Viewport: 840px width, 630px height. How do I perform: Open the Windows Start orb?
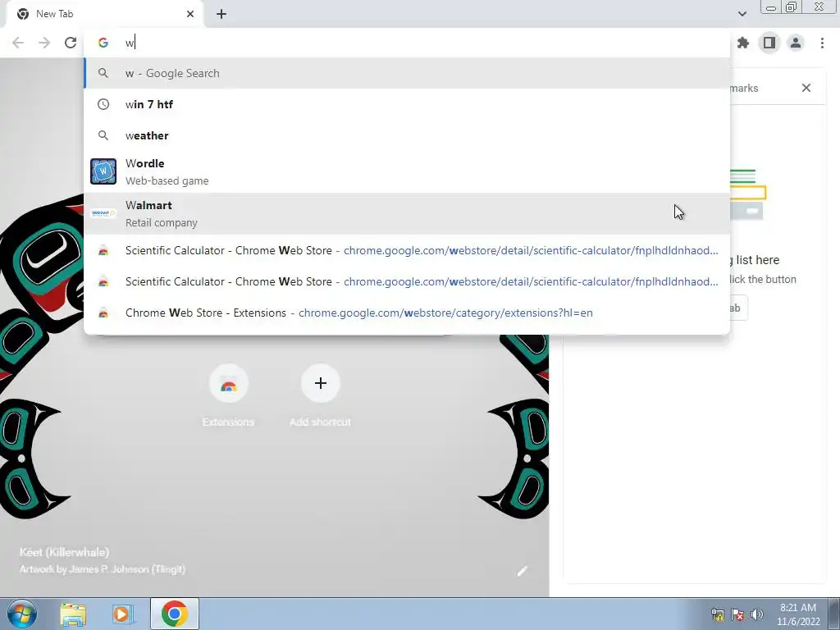(x=22, y=614)
